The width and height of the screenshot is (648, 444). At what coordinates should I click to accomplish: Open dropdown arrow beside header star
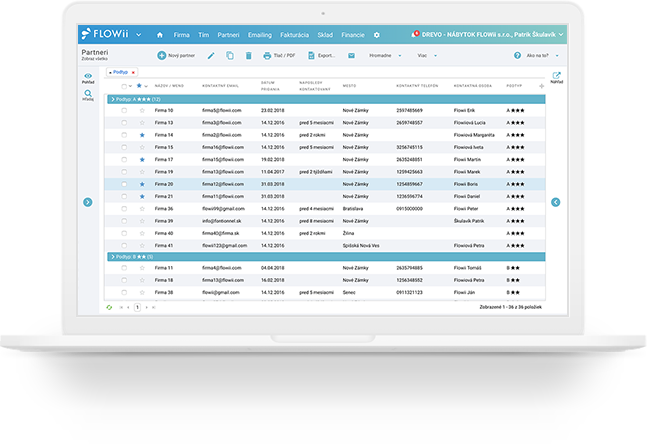coord(146,86)
